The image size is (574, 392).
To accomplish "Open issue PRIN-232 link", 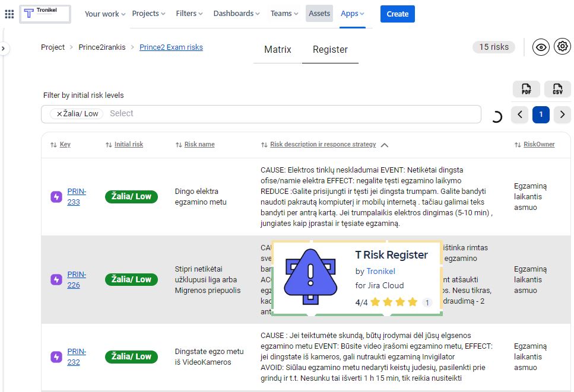I will 77,357.
